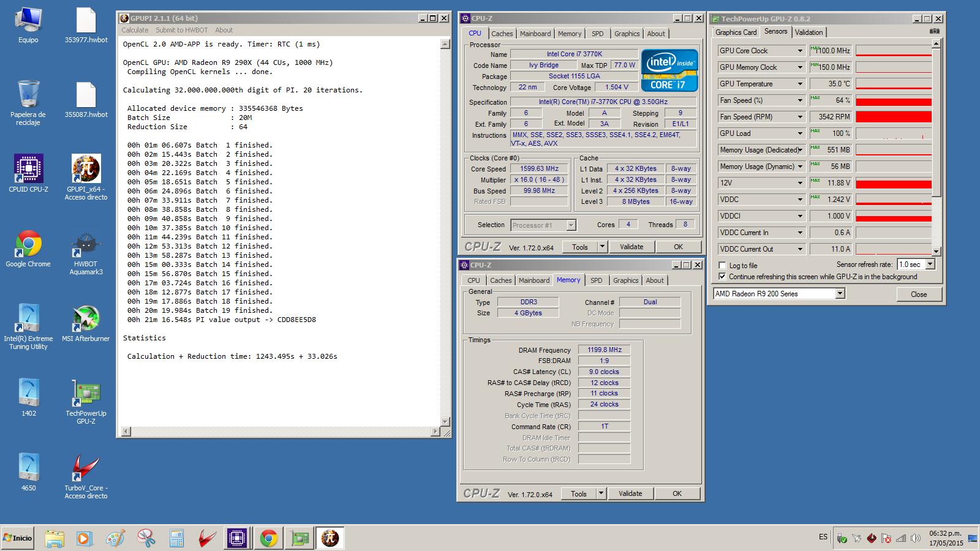Open the 353977.hwbot file icon
Image resolution: width=980 pixels, height=551 pixels.
click(86, 26)
